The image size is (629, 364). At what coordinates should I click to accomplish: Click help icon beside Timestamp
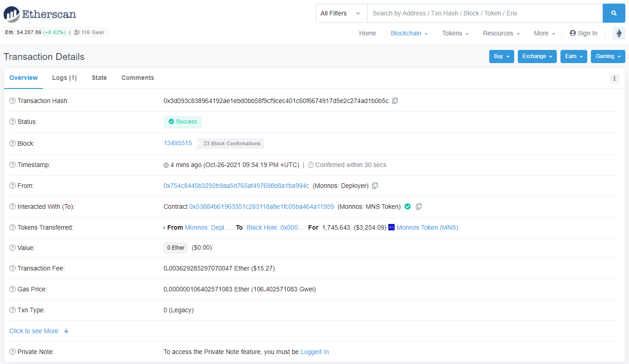coord(13,165)
